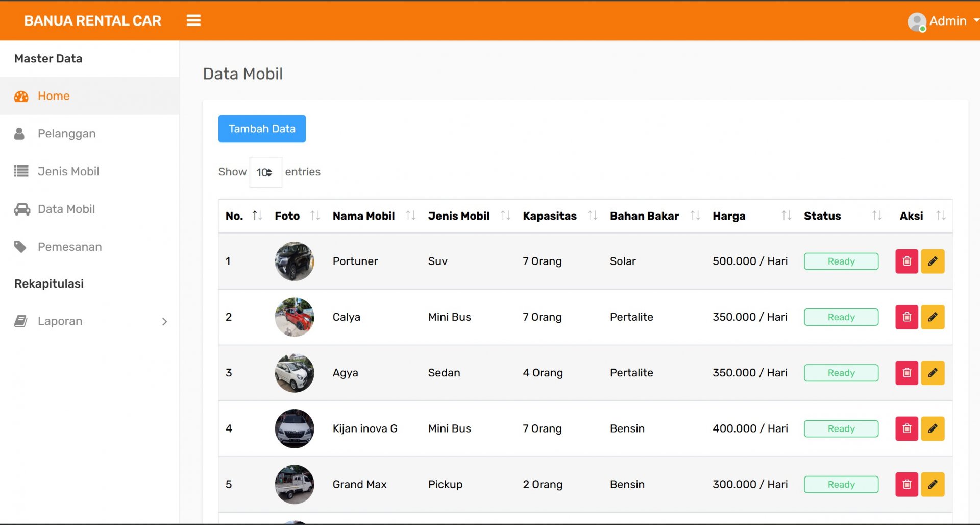Click the trash icon for Agya
980x525 pixels.
(906, 373)
